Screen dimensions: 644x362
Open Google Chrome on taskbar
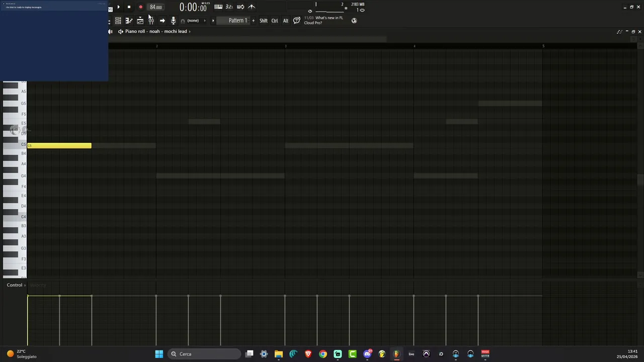click(x=323, y=354)
